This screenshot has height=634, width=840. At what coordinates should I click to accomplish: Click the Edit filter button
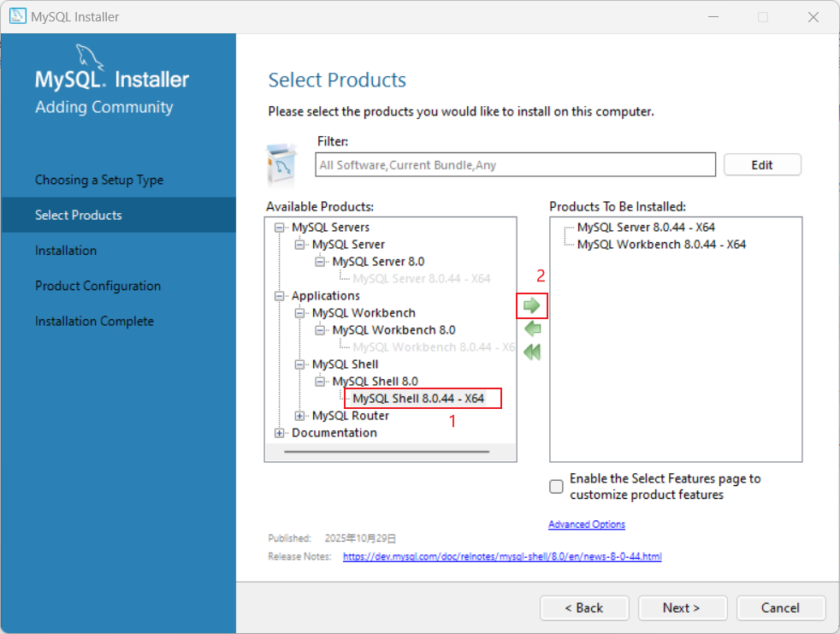(x=762, y=164)
